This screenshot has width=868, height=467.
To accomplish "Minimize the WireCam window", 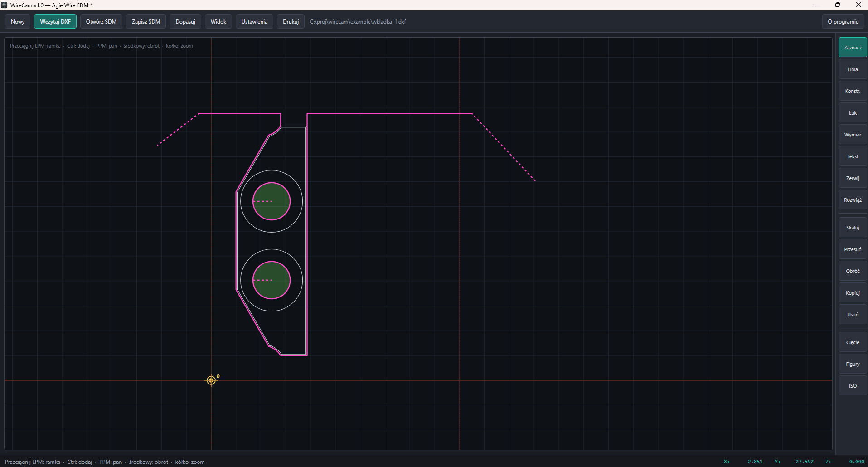I will pos(817,5).
